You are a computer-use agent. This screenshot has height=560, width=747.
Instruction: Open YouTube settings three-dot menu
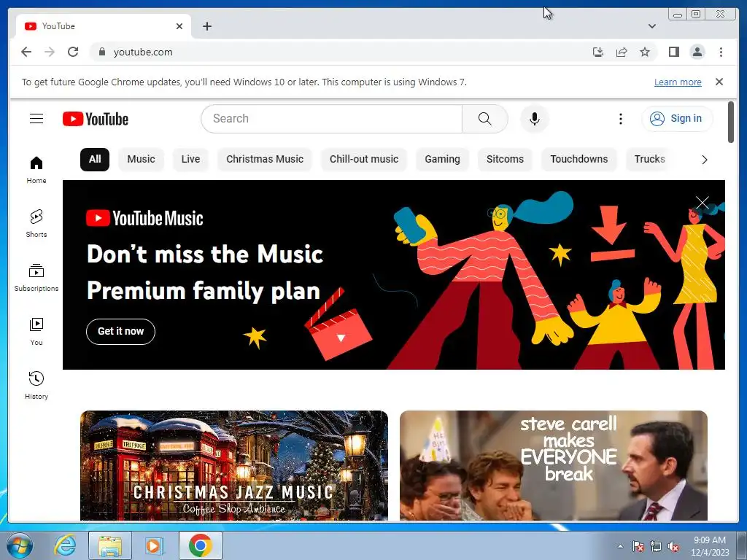click(620, 119)
